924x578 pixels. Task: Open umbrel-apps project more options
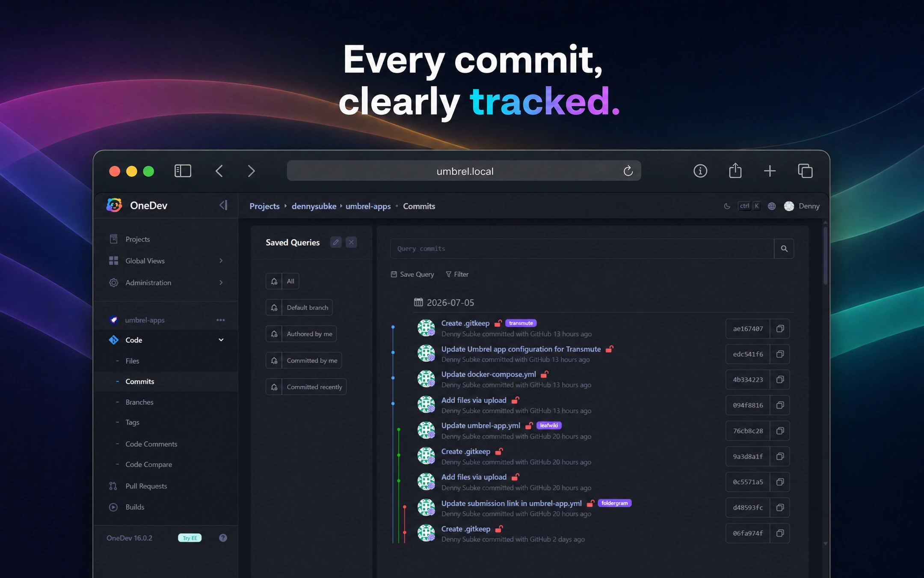click(x=221, y=320)
